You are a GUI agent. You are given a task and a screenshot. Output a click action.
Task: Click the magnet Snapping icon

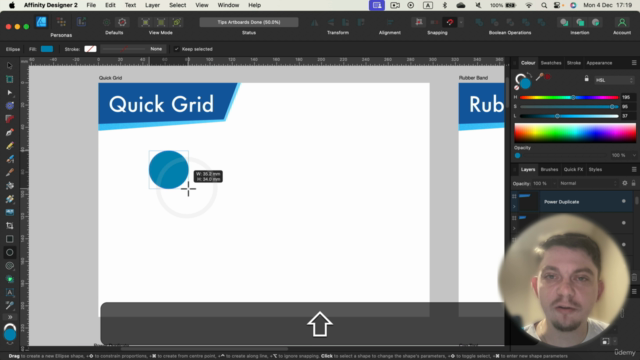tap(450, 22)
